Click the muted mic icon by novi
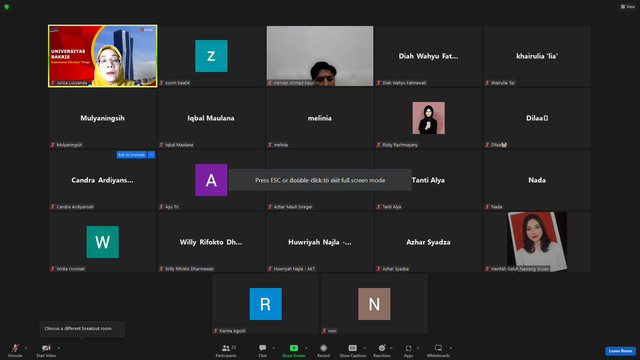 tap(324, 331)
